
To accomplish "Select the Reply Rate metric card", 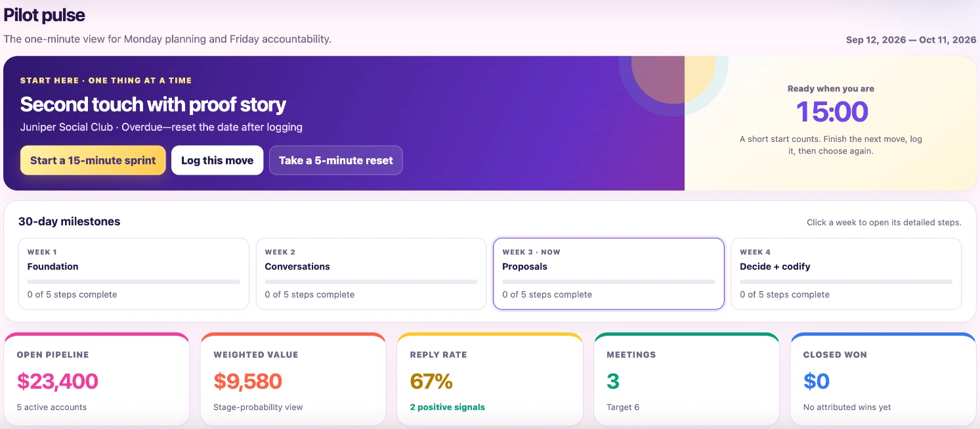I will [490, 380].
